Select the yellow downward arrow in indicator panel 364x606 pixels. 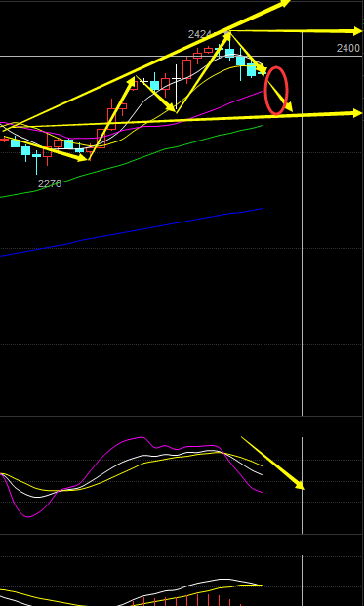point(273,463)
